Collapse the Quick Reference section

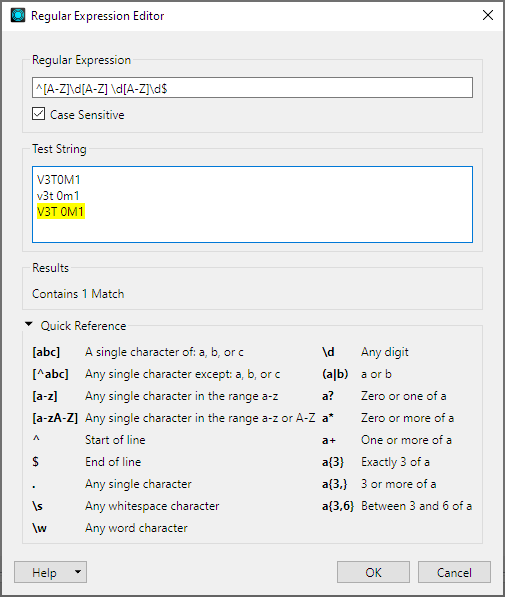[29, 324]
